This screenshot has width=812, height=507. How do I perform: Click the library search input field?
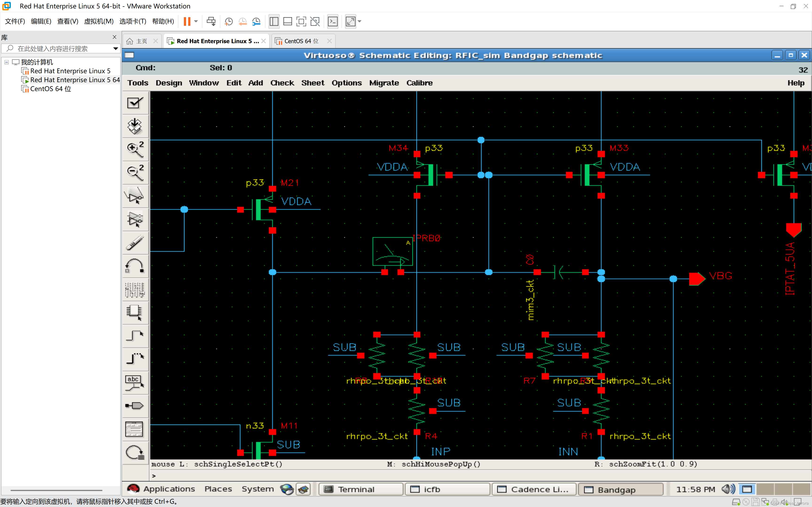pos(60,49)
